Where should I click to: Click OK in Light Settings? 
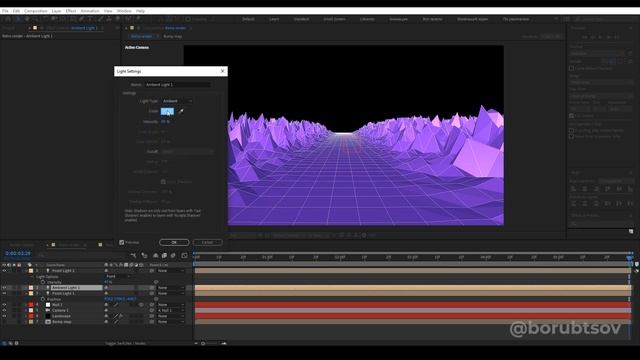[174, 242]
